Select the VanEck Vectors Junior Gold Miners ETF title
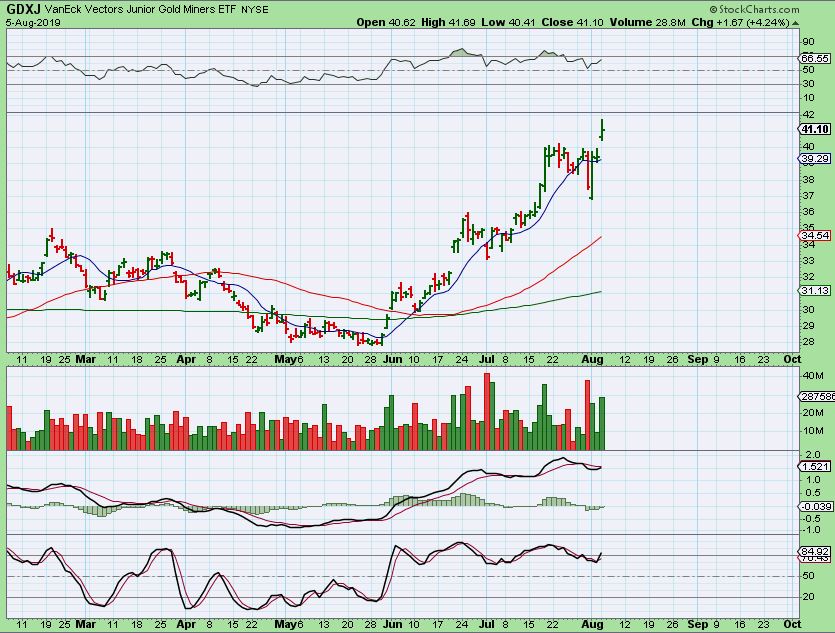The image size is (835, 633). [141, 9]
